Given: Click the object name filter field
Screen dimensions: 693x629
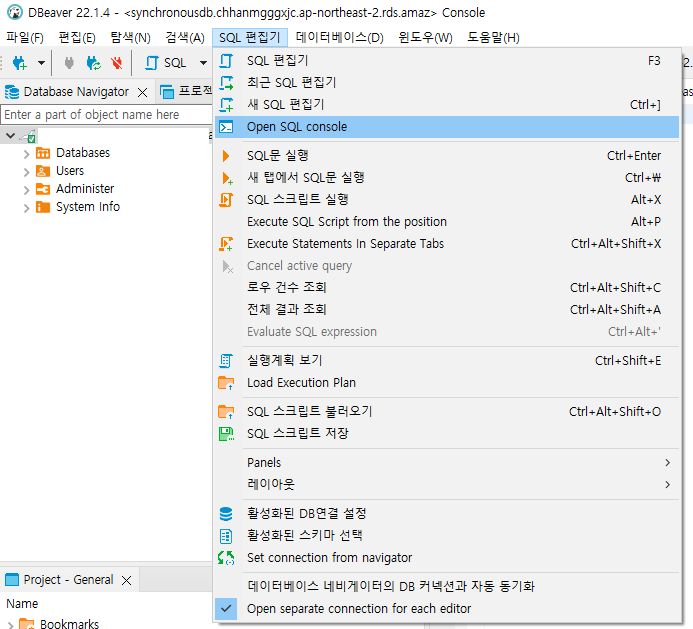Looking at the screenshot, I should pos(106,115).
